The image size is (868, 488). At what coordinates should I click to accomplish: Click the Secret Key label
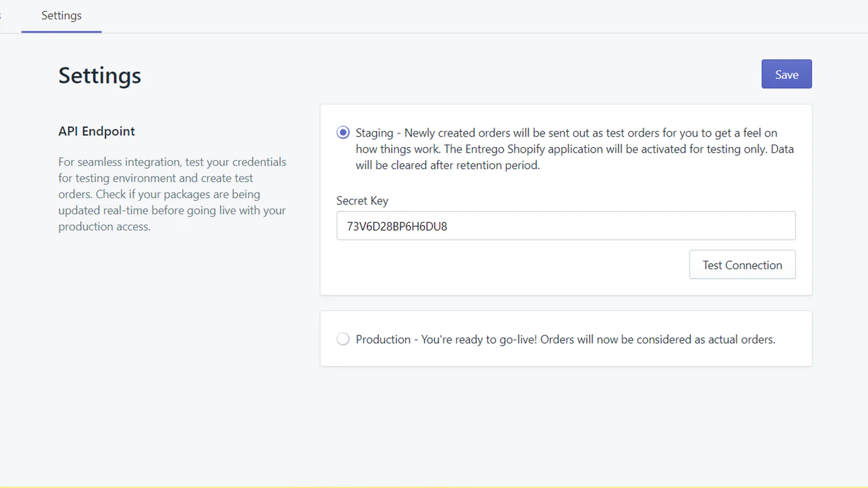[362, 201]
